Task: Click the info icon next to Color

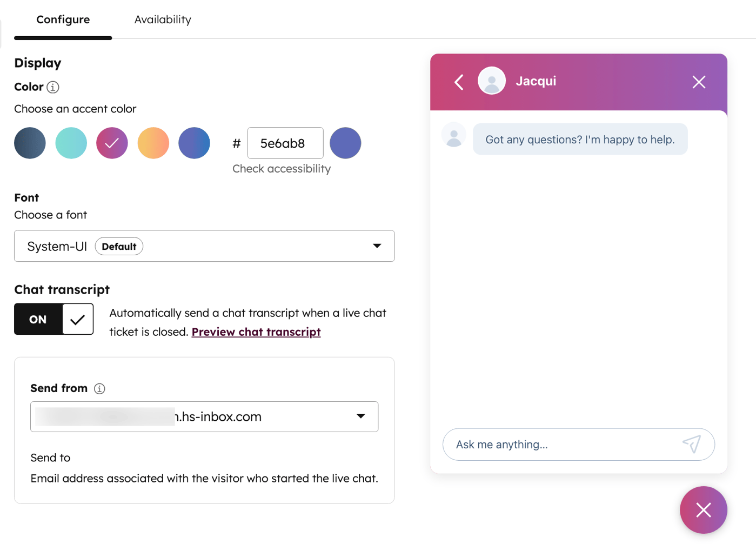Action: click(52, 87)
